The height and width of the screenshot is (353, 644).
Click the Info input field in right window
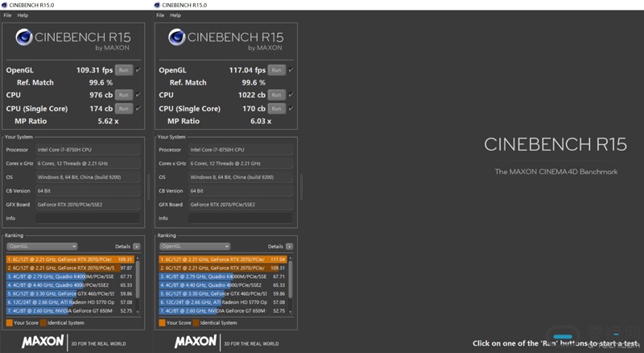coord(241,218)
